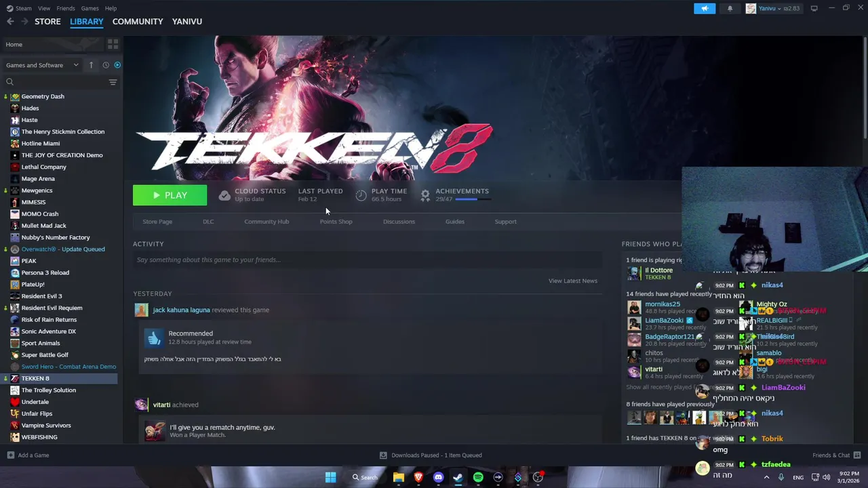
Task: Select Overwatch Update Queued entry
Action: [63, 249]
